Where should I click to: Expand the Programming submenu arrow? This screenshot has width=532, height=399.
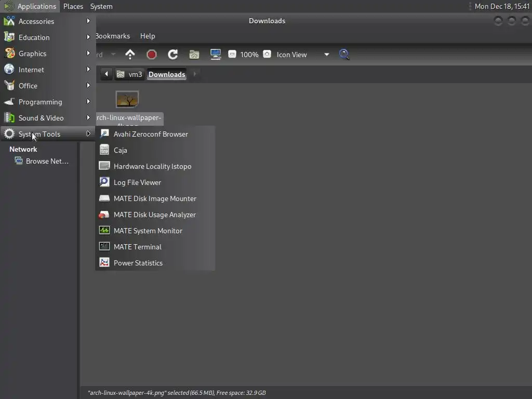[x=88, y=101]
